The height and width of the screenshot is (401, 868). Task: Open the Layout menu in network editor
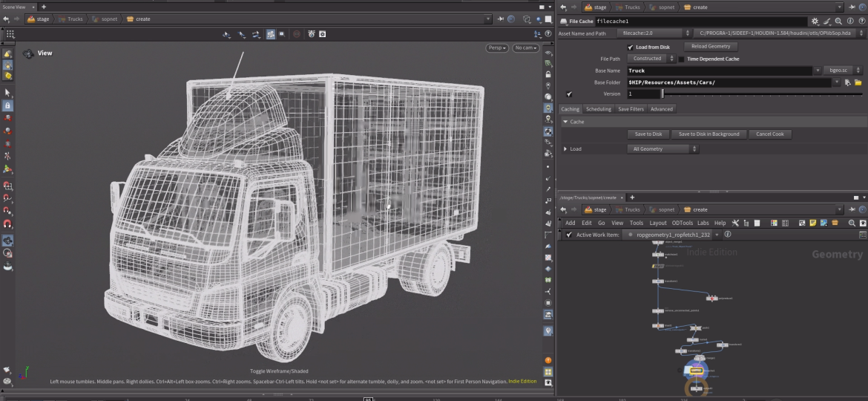tap(658, 223)
